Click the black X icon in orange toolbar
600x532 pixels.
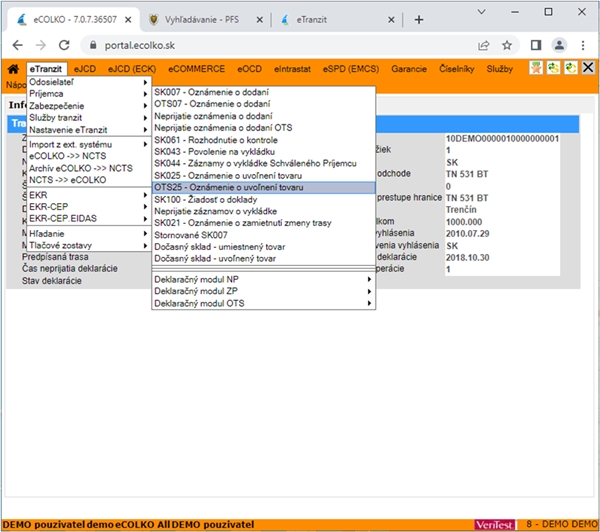click(x=588, y=68)
